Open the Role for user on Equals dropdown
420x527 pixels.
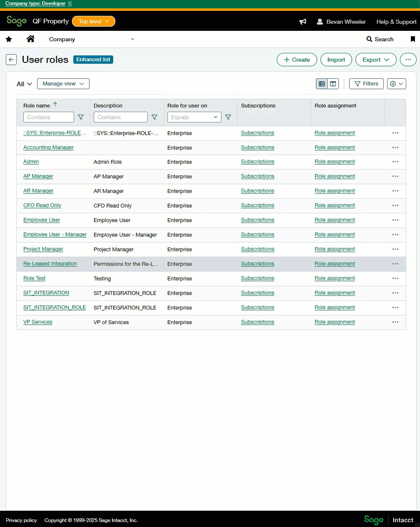194,117
